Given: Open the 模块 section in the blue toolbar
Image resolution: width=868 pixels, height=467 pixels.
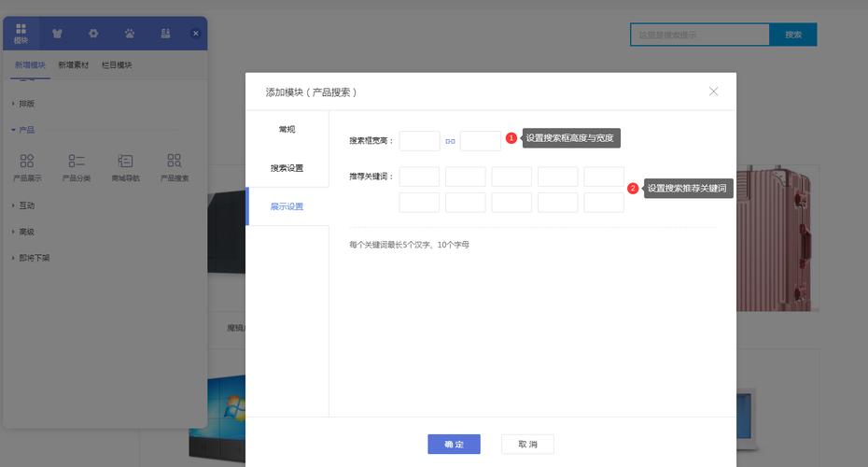Looking at the screenshot, I should click(x=21, y=34).
